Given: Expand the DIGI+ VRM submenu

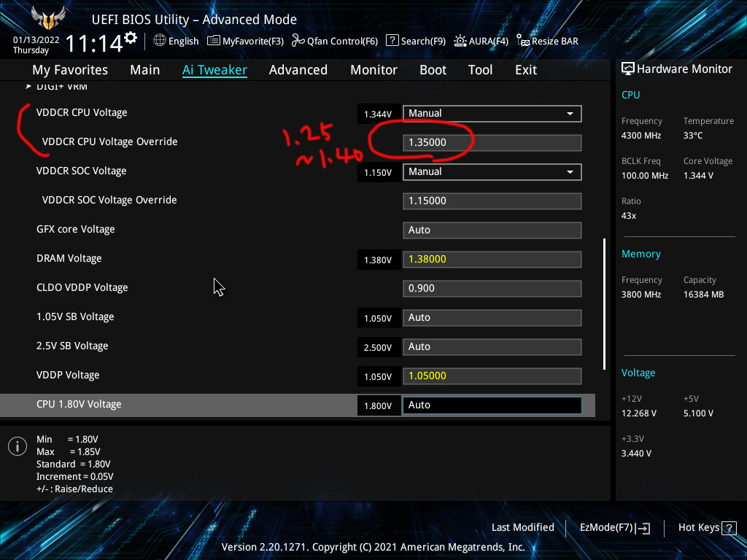Looking at the screenshot, I should [x=61, y=87].
